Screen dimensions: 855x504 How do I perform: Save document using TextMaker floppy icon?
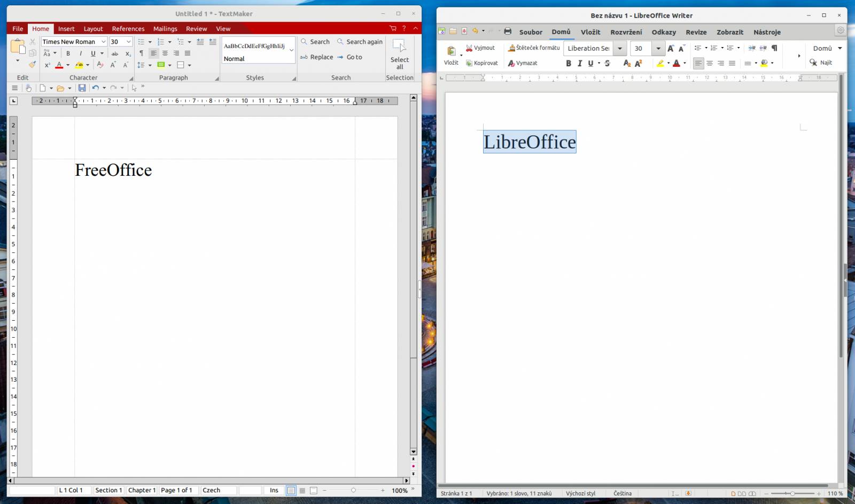tap(82, 88)
